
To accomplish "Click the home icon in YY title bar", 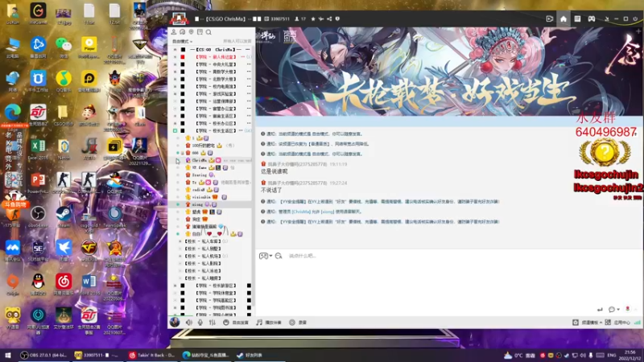I will (x=563, y=19).
